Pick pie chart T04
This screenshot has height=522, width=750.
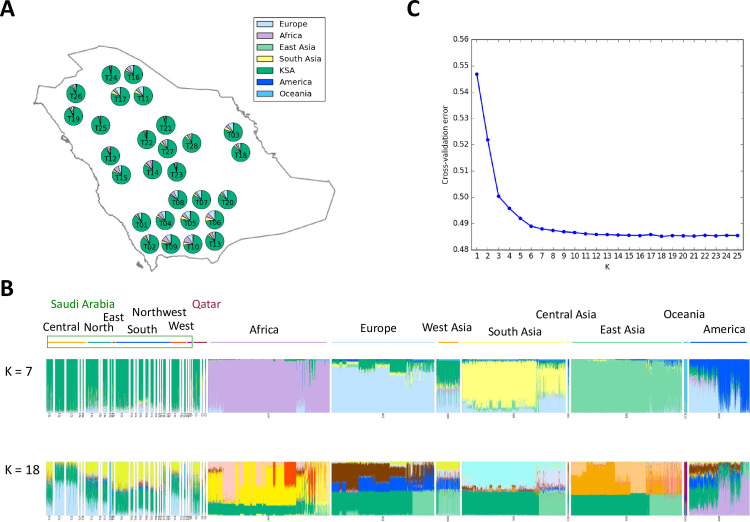click(x=165, y=220)
